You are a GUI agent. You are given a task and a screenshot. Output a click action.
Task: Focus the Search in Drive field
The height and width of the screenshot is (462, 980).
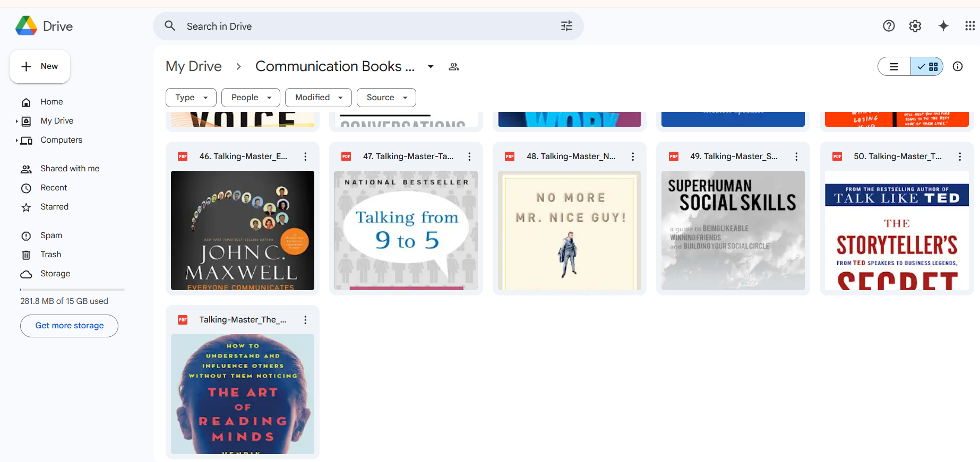coord(368,26)
